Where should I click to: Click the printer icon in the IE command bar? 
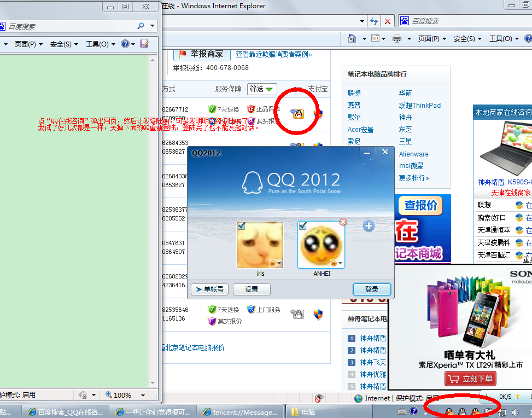[x=396, y=38]
